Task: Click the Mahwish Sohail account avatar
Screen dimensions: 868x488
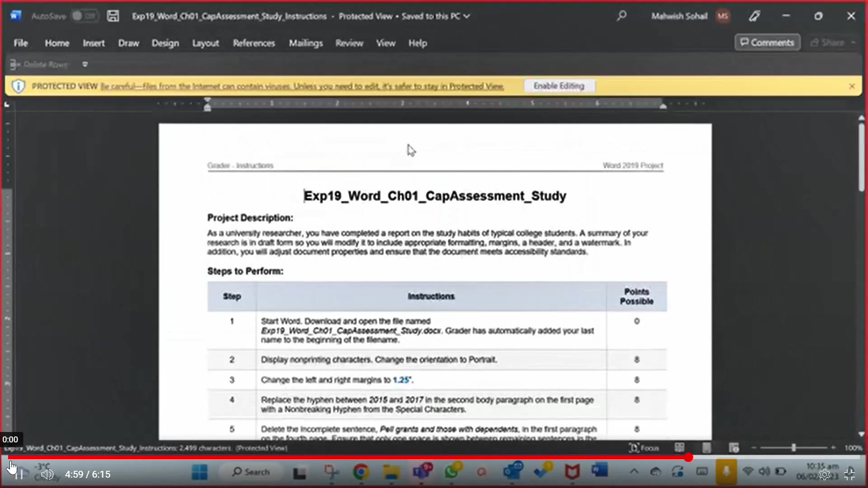Action: pos(722,16)
